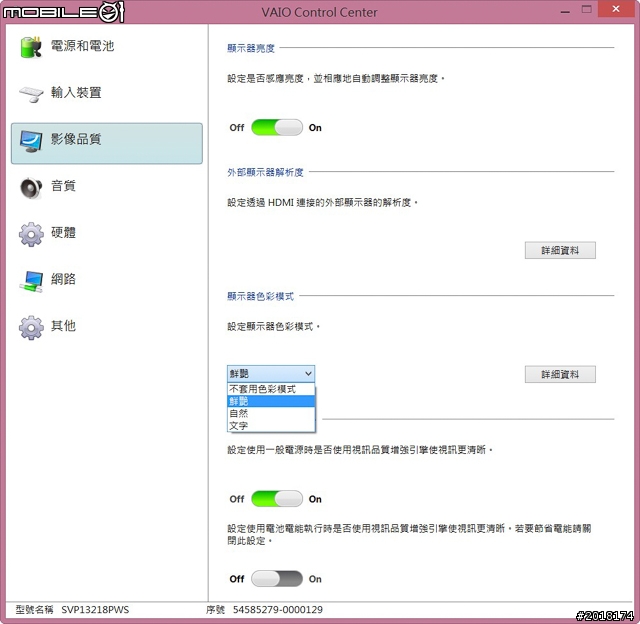Click the 外部顯示器解析度 section heading
The width and height of the screenshot is (640, 624).
point(265,172)
